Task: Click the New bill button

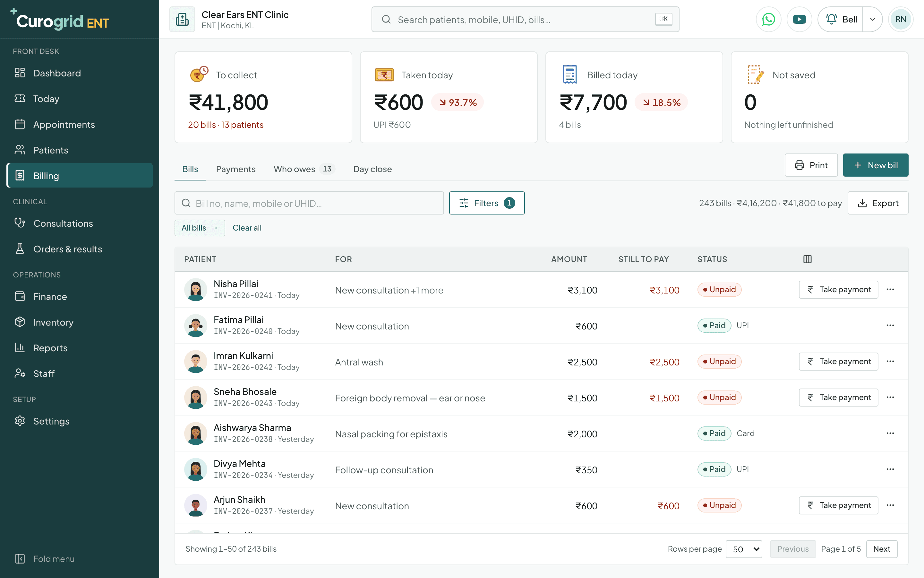Action: click(x=876, y=165)
